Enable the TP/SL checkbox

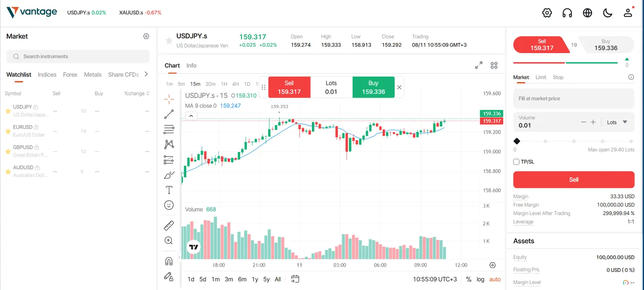[x=516, y=162]
